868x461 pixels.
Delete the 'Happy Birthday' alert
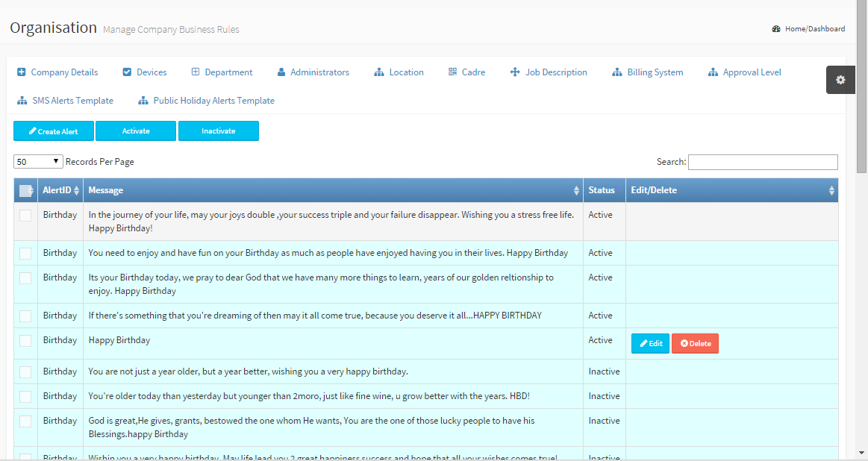click(x=695, y=344)
